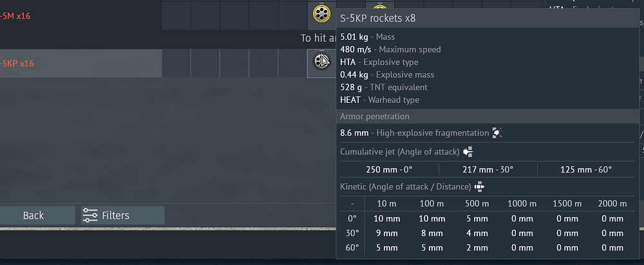Select the -5M x16 preset row label
The width and height of the screenshot is (644, 265).
click(x=15, y=14)
